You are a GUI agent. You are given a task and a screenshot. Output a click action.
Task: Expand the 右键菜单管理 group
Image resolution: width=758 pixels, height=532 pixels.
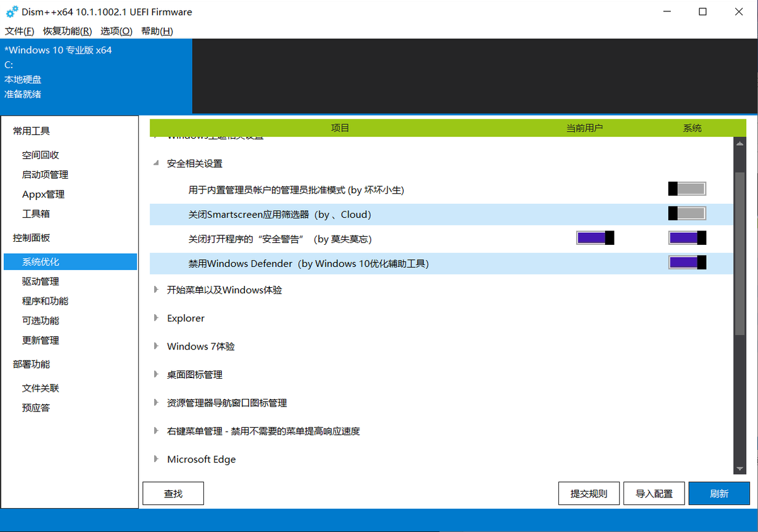pyautogui.click(x=156, y=431)
